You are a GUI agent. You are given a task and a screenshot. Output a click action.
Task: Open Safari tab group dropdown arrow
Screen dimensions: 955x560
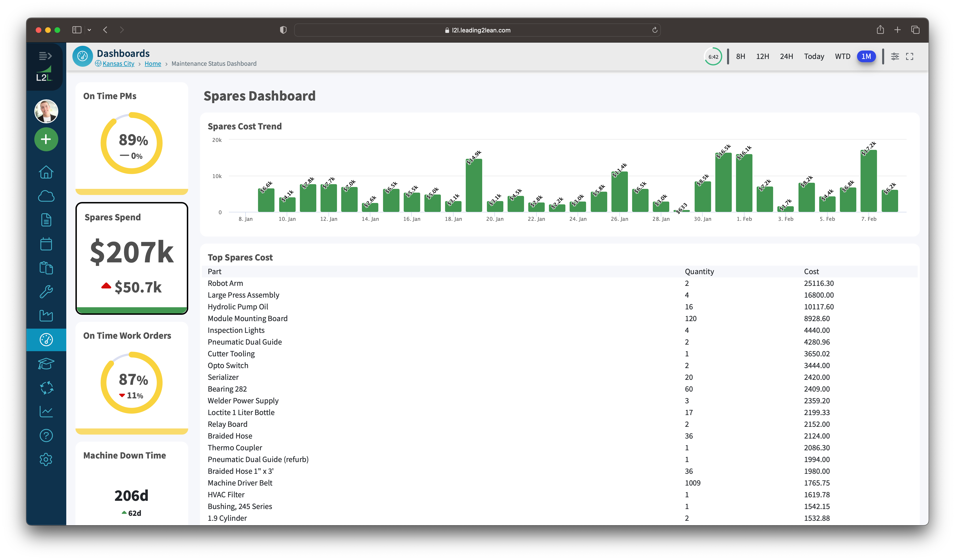[x=90, y=30]
